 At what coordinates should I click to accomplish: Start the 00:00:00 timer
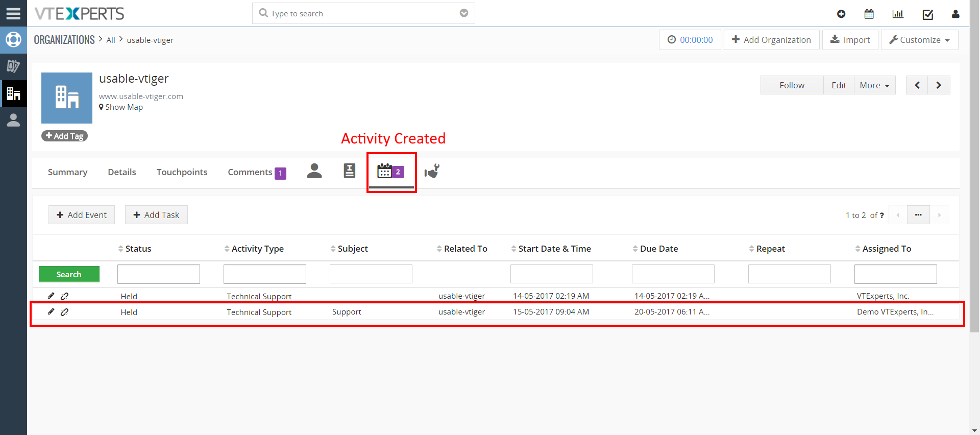[x=690, y=40]
